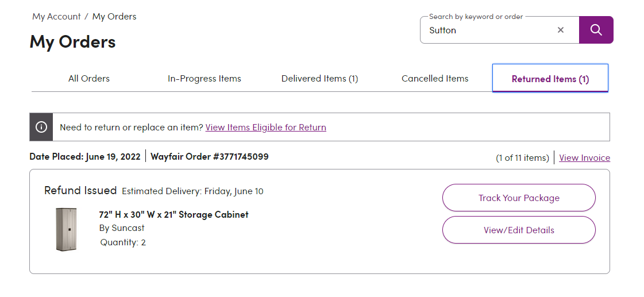The image size is (644, 297).
Task: Click the By Suncast brand text
Action: pos(122,228)
